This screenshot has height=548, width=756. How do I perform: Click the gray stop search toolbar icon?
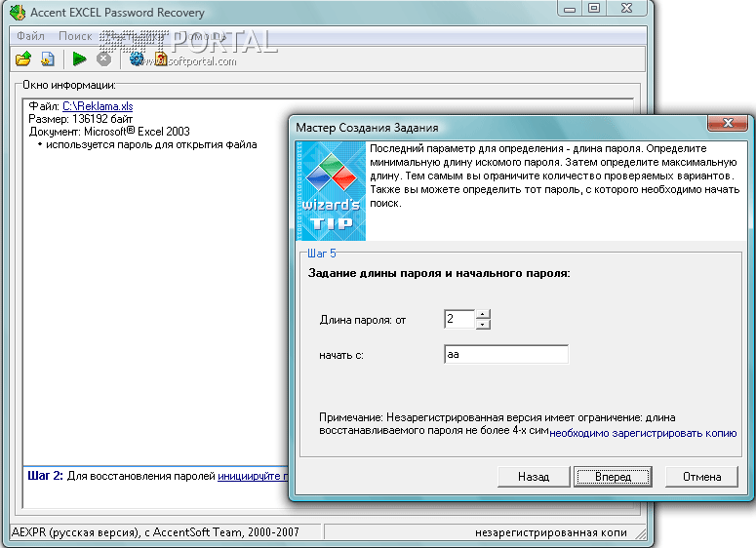(103, 59)
